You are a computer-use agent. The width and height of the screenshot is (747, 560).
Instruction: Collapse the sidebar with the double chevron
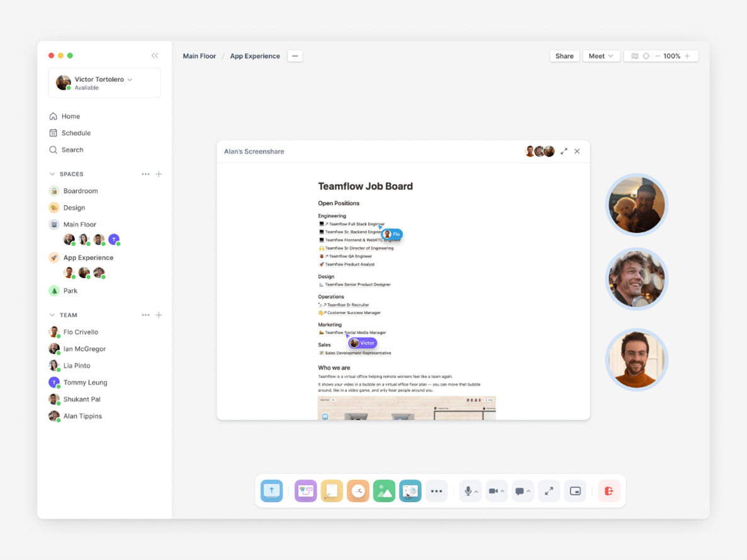[x=155, y=56]
